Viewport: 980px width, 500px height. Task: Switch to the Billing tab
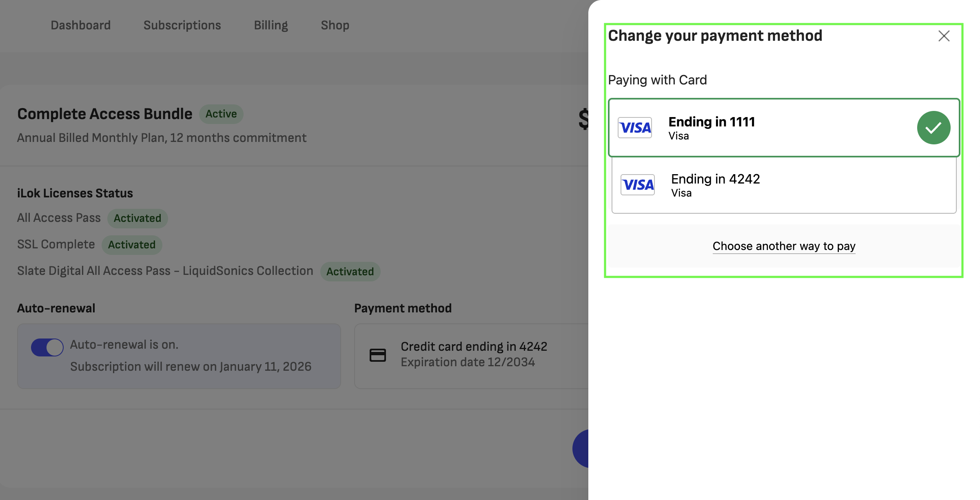coord(271,25)
